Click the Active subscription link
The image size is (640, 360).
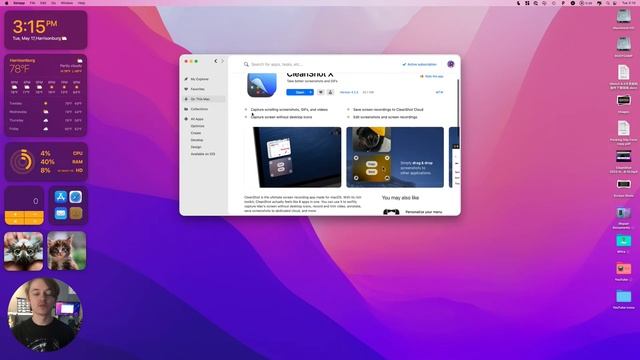coord(419,64)
